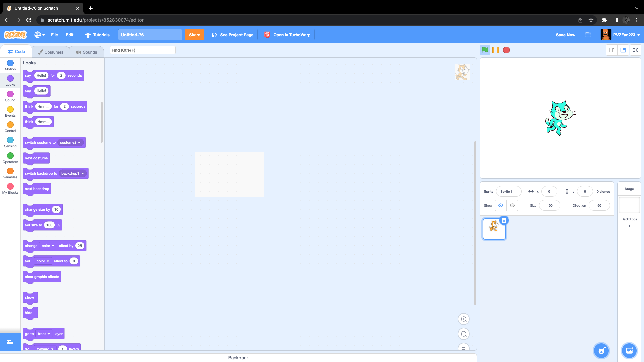Zoom in on the code workspace

(x=464, y=319)
